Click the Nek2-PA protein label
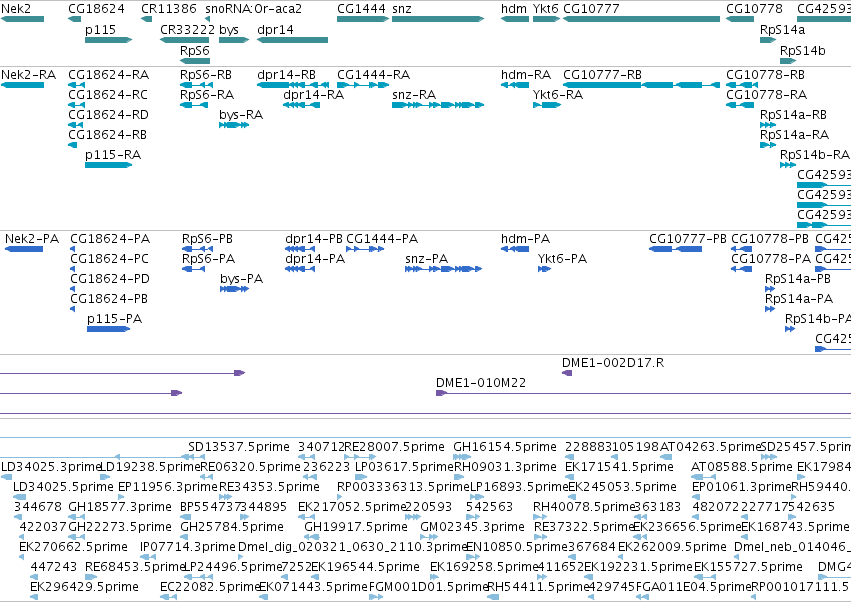The image size is (851, 602). coord(32,238)
